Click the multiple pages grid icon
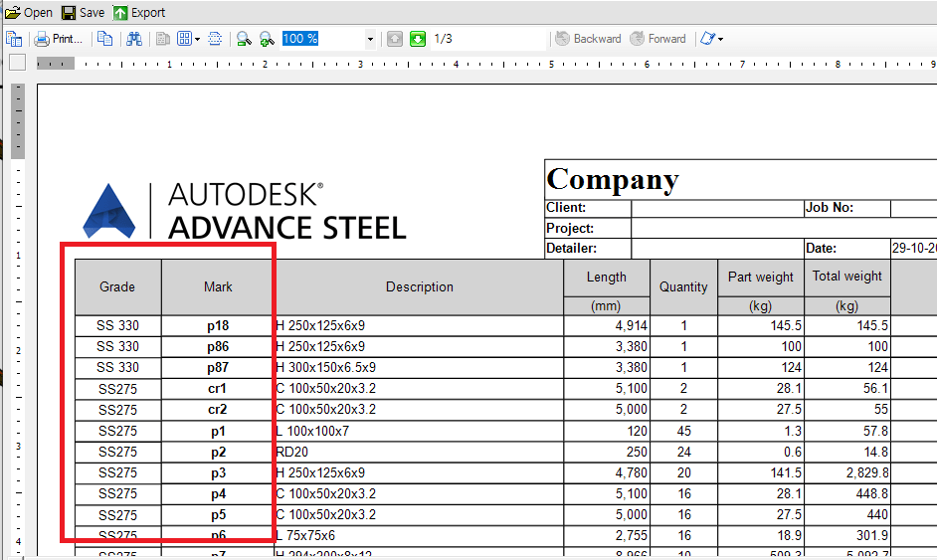 pos(185,39)
